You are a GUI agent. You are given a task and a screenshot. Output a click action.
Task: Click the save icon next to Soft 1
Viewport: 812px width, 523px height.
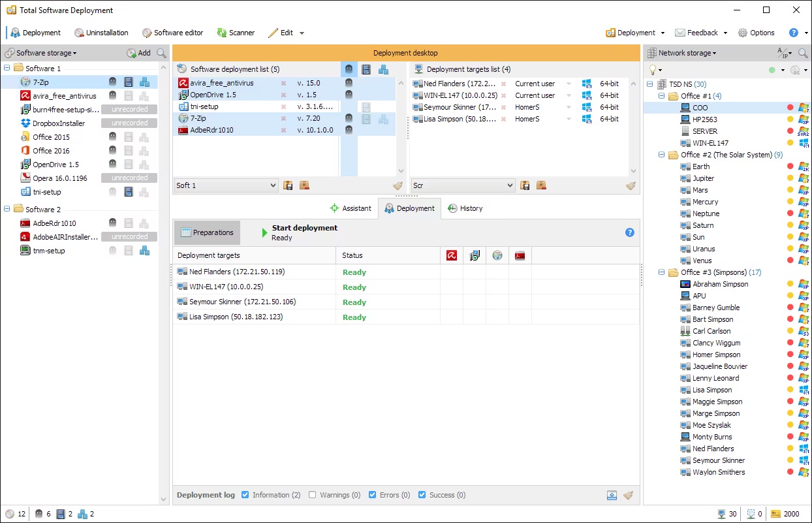pyautogui.click(x=289, y=185)
